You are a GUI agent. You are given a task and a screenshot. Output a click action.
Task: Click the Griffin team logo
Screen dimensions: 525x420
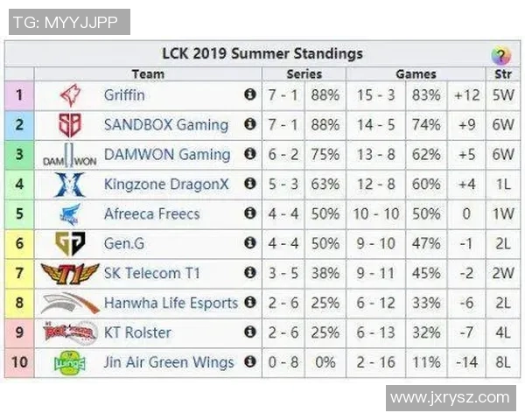click(69, 95)
